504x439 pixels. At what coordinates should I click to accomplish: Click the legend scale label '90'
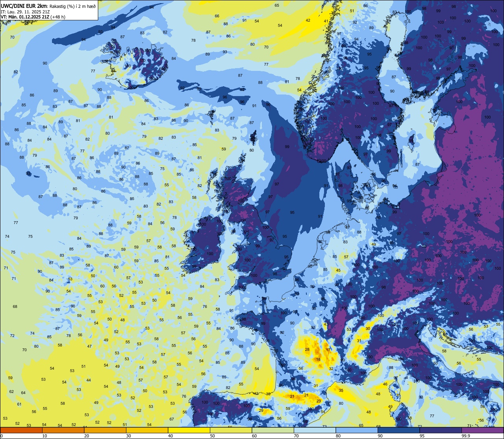pos(380,436)
